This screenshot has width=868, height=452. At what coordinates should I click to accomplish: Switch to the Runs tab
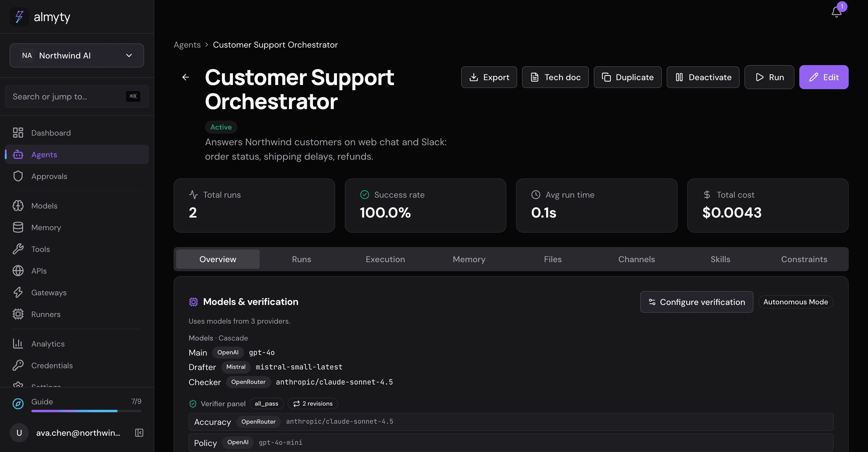302,259
